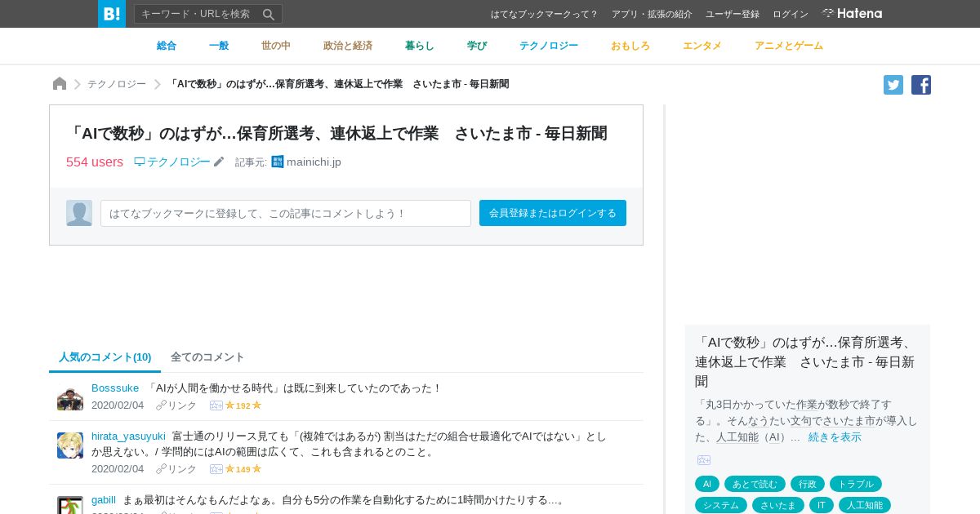Viewport: 980px width, 514px height.
Task: View 192 stars on Bosssuke's comment
Action: coord(243,405)
